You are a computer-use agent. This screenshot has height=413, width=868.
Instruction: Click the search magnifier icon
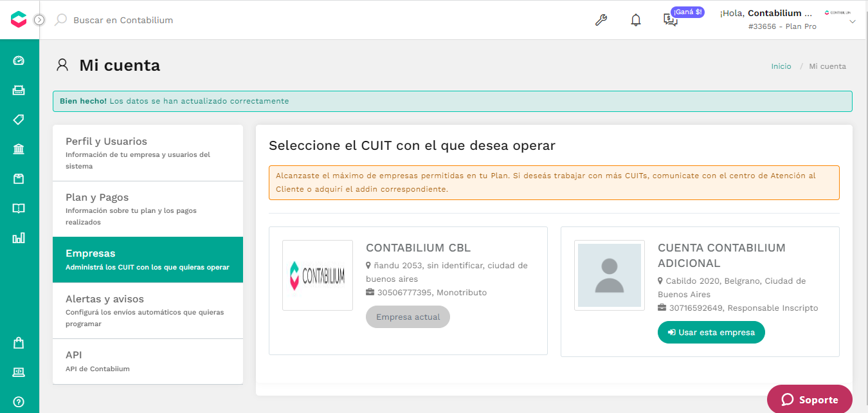pos(60,20)
